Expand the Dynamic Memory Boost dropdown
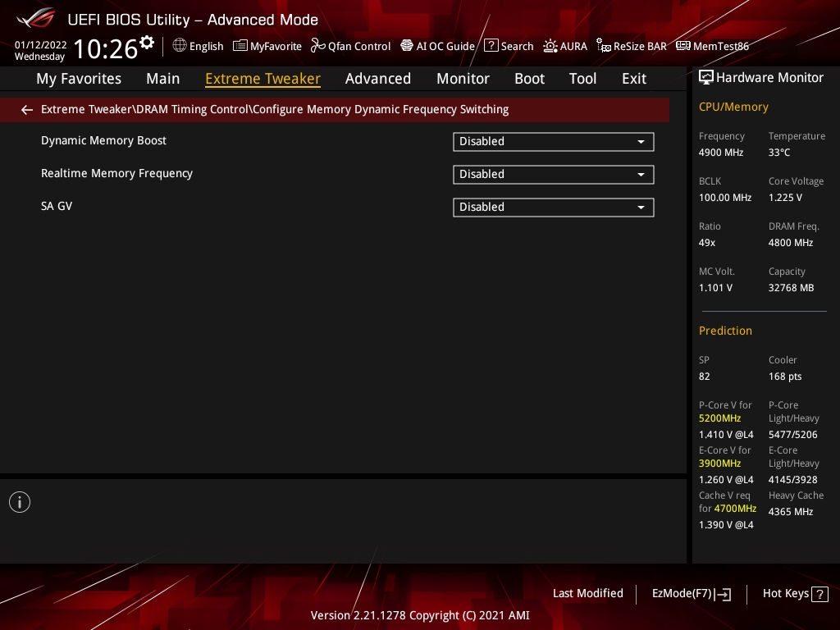Screen dimensions: 840x630 click(x=553, y=142)
